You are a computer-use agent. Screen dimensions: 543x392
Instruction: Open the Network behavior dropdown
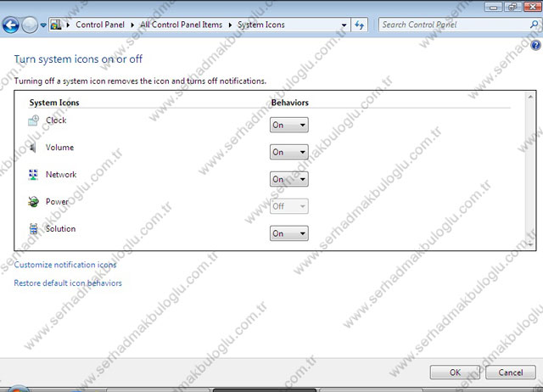point(288,179)
